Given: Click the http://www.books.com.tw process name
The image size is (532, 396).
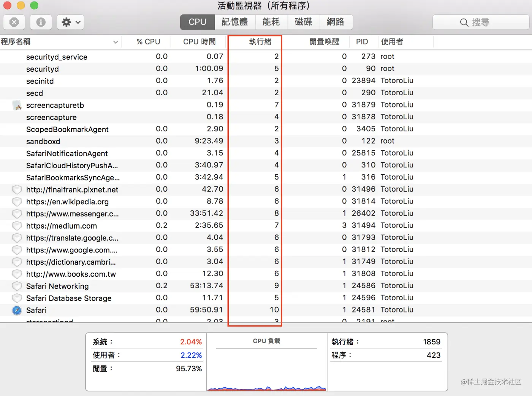Looking at the screenshot, I should pos(71,274).
